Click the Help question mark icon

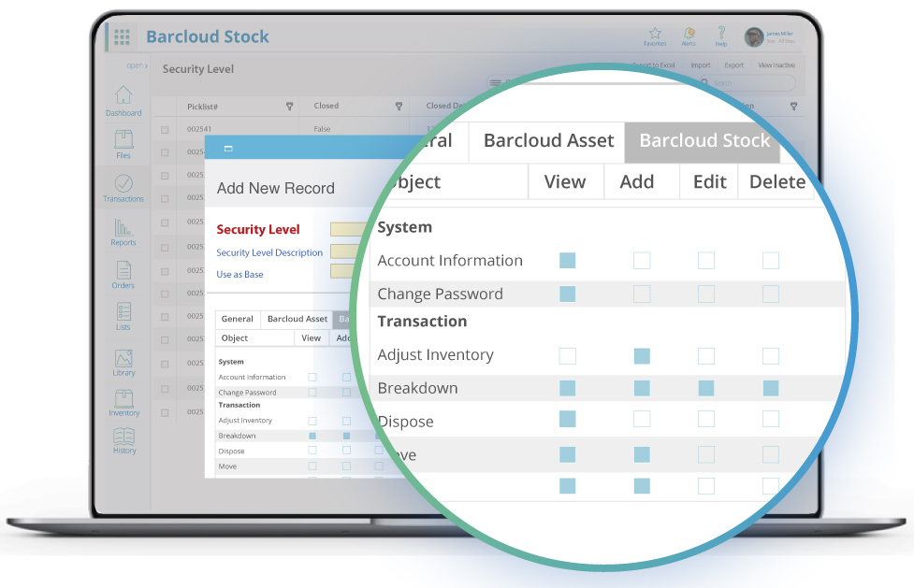pos(721,33)
